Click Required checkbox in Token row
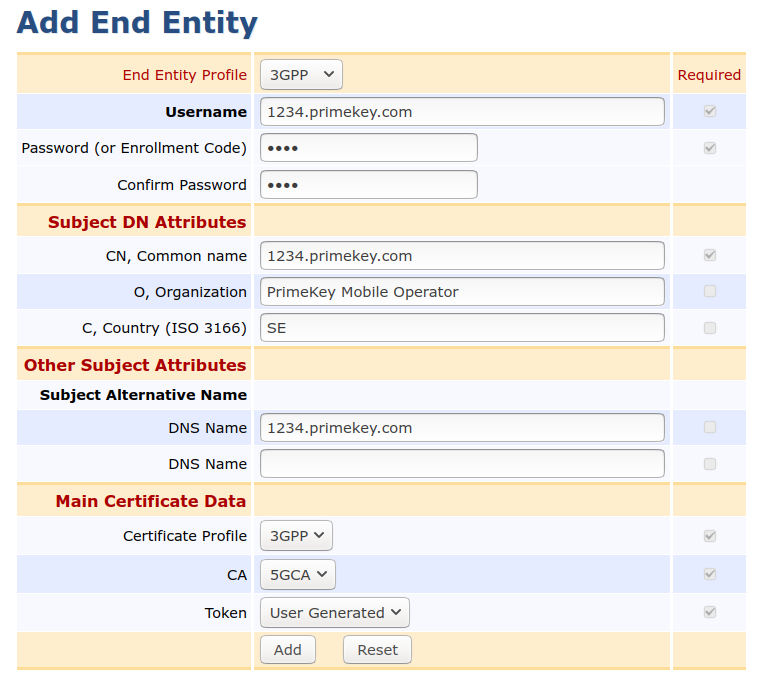This screenshot has width=767, height=686. [x=710, y=613]
